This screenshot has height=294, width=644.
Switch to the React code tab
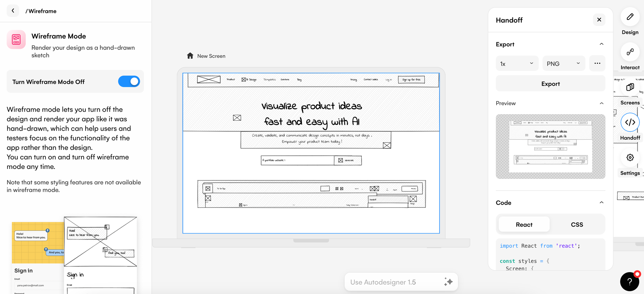click(524, 224)
